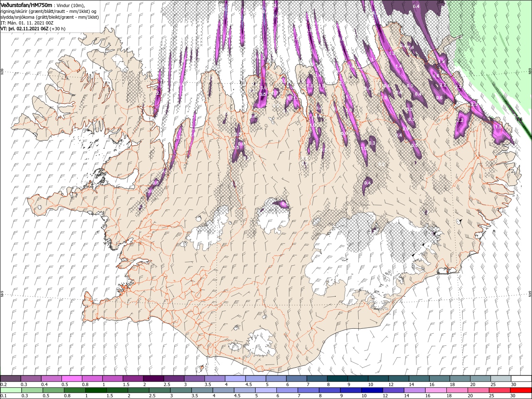Click upper legend swatch between 6 and 7

(x=296, y=379)
